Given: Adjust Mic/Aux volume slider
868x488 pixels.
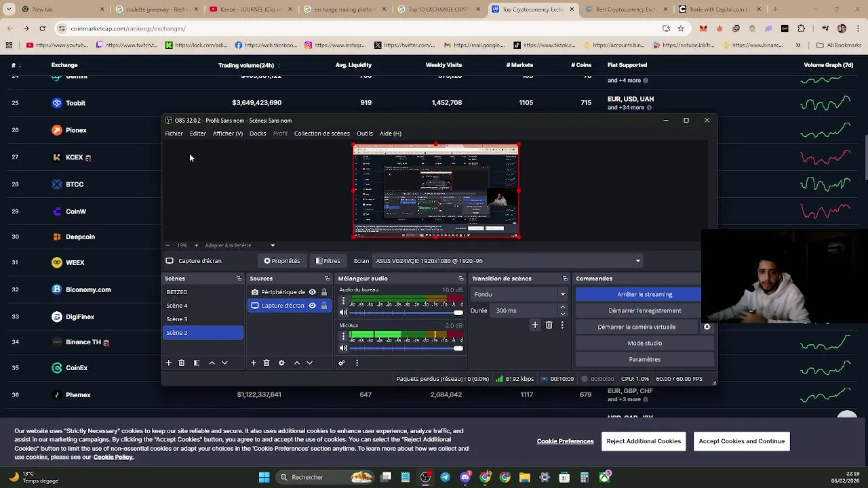Looking at the screenshot, I should point(406,348).
